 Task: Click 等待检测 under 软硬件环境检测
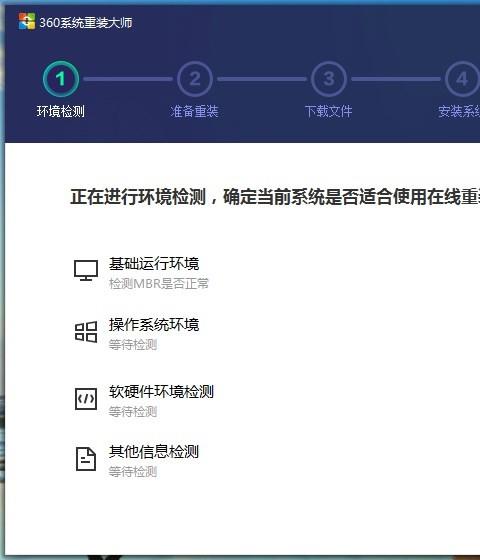pyautogui.click(x=133, y=412)
